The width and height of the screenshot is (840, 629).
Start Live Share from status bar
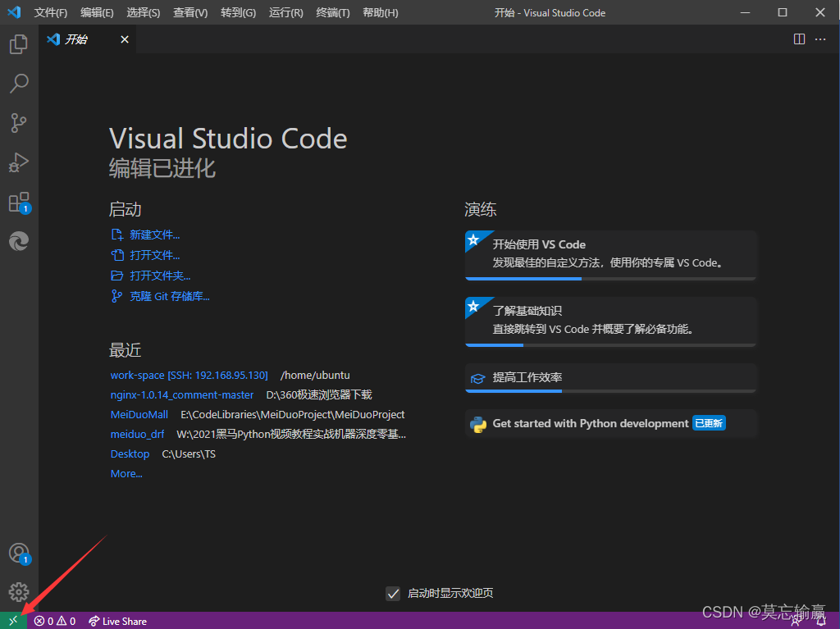pyautogui.click(x=118, y=621)
